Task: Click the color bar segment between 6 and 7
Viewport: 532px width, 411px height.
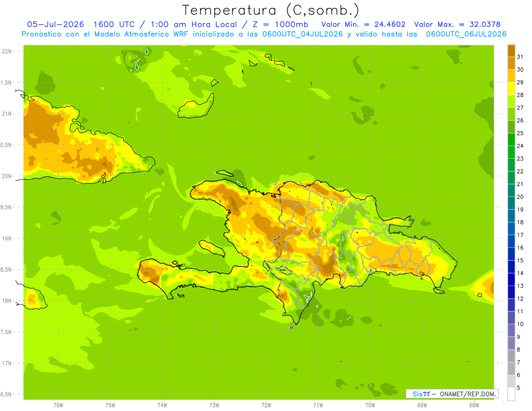Action: pos(511,368)
